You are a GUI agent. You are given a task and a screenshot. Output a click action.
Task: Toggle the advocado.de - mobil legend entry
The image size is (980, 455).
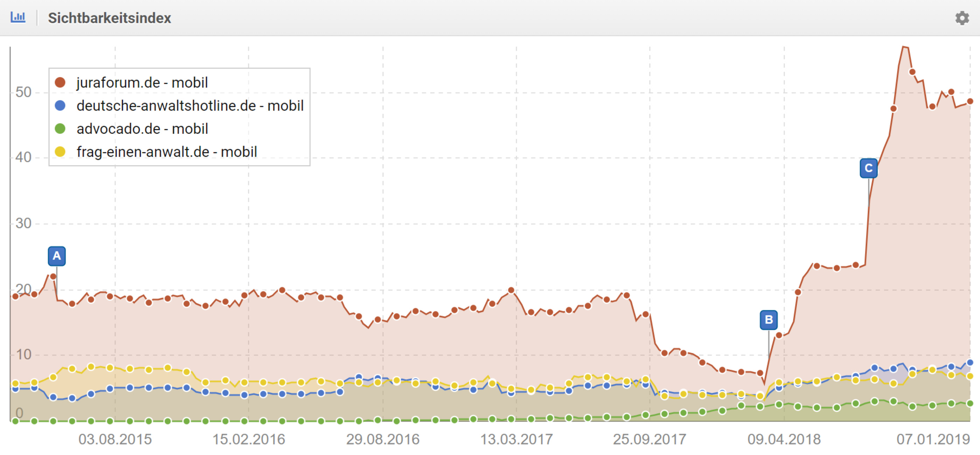pyautogui.click(x=142, y=129)
